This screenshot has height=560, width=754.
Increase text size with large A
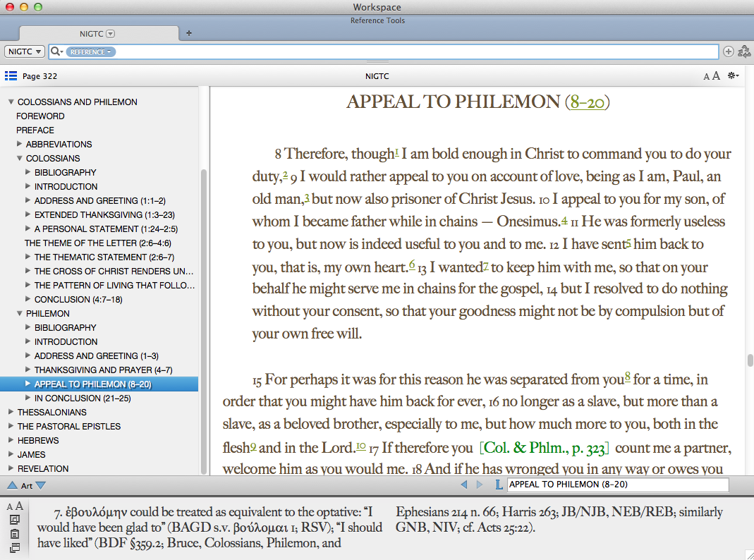coord(716,76)
